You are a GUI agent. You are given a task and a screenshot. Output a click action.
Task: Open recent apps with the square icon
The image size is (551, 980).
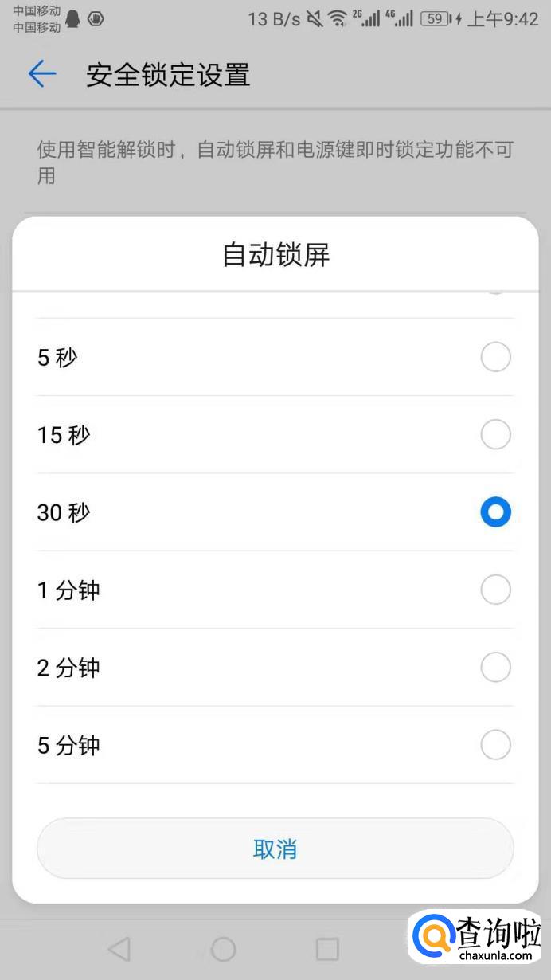[x=327, y=948]
